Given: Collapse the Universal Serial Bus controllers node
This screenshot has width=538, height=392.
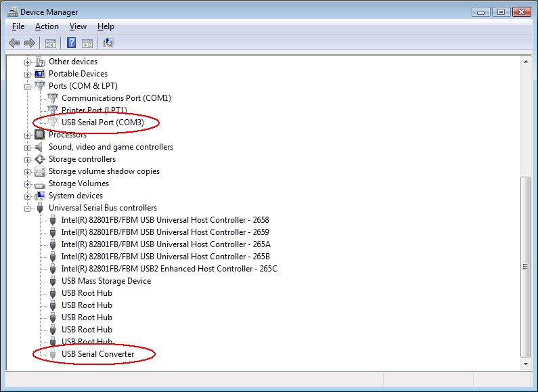Looking at the screenshot, I should 28,208.
